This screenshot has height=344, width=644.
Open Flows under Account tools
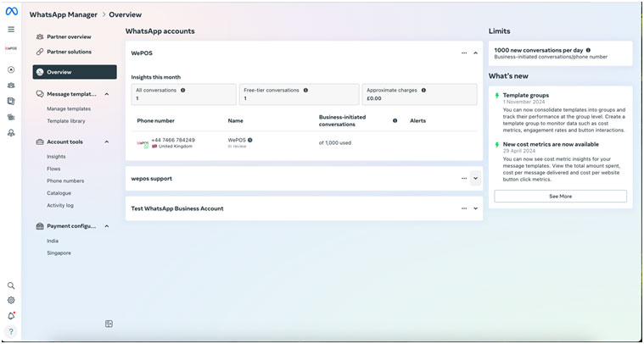tap(53, 169)
